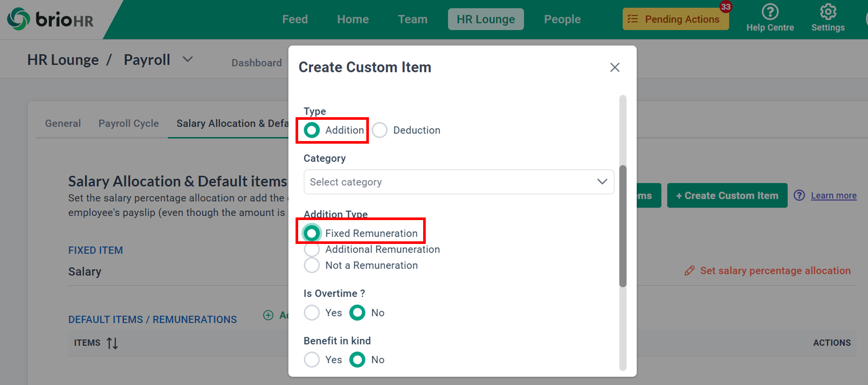Click the pencil icon for salary percentage allocation
868x385 pixels.
pos(689,270)
